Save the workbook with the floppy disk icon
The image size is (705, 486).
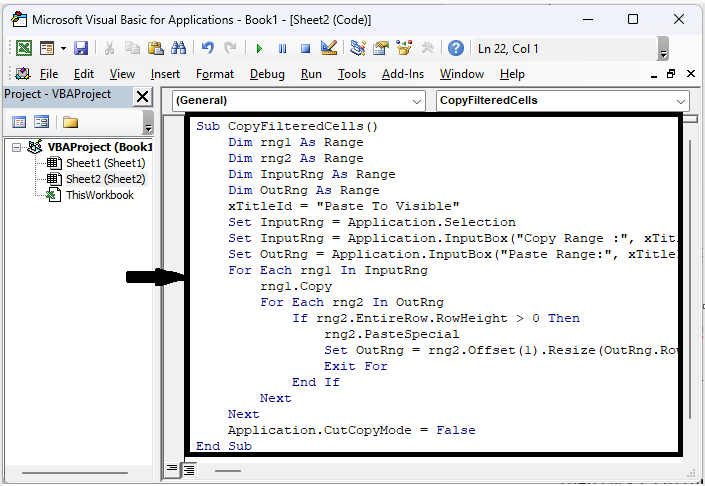pos(81,48)
